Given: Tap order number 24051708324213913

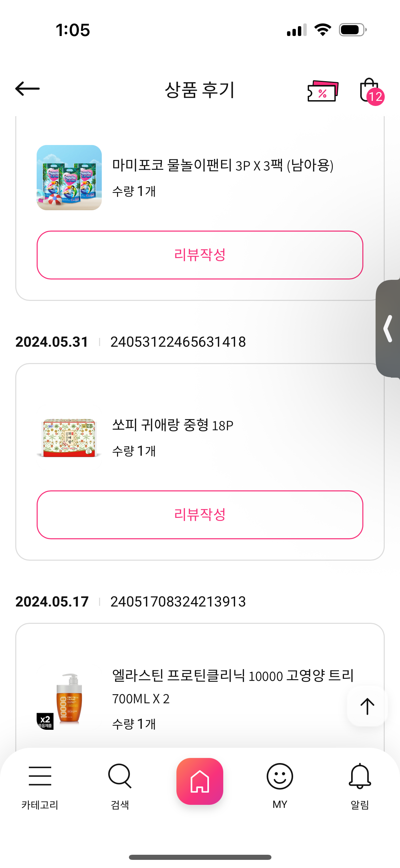Looking at the screenshot, I should point(178,602).
